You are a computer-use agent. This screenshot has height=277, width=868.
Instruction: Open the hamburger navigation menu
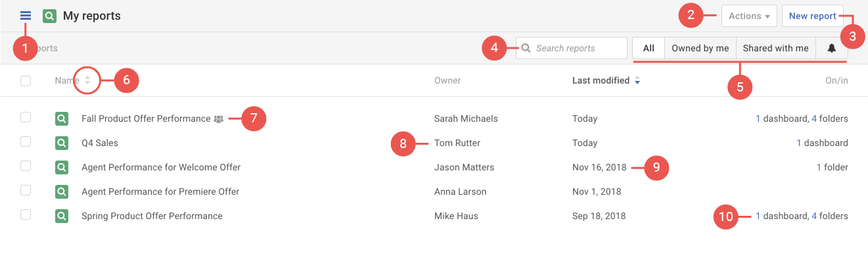point(26,16)
